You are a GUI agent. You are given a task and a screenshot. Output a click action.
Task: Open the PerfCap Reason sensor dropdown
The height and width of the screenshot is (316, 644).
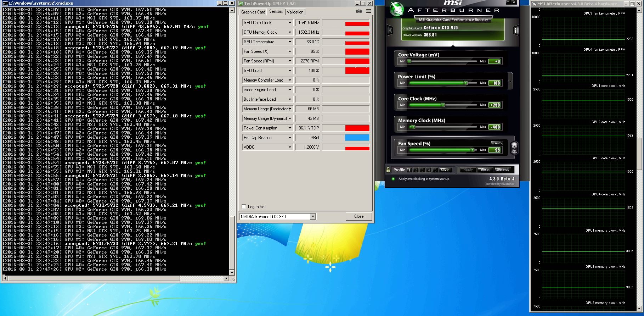coord(290,138)
